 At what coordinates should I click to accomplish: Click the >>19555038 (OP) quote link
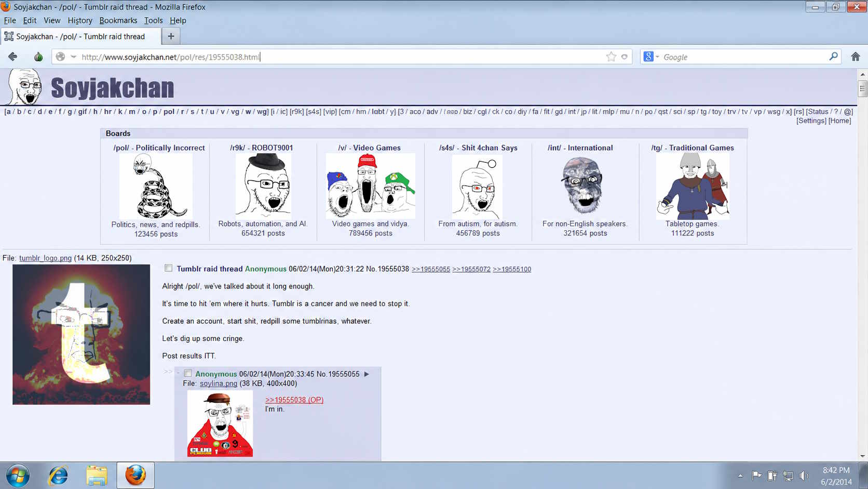pyautogui.click(x=294, y=400)
